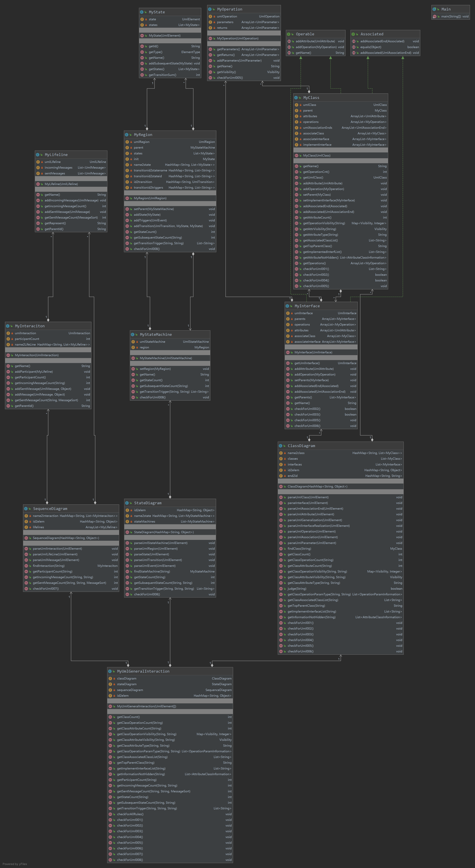475x868 pixels.
Task: Click the class icon next to SequenceDiagram
Action: [x=26, y=509]
